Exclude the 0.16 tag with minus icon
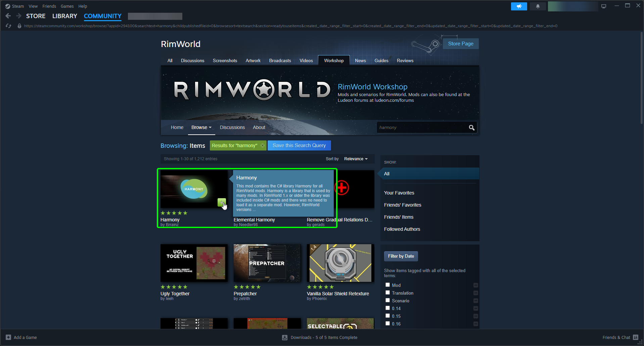The height and width of the screenshot is (346, 644). pos(476,324)
